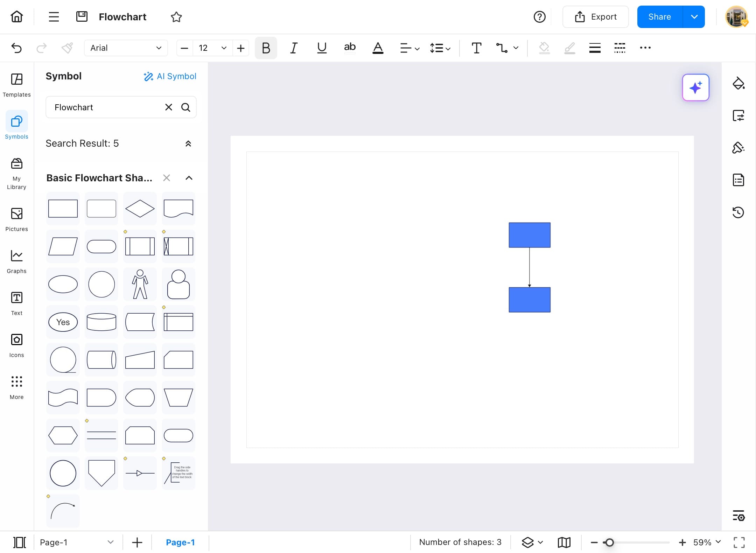Select the Connector tool in toolbar
The width and height of the screenshot is (756, 553).
pyautogui.click(x=502, y=48)
